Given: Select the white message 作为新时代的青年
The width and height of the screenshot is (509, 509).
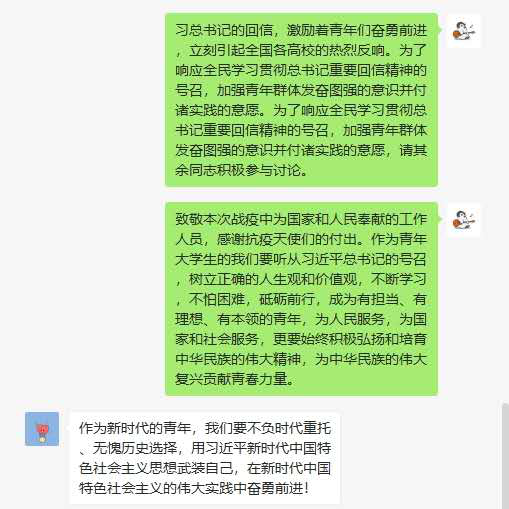Looking at the screenshot, I should click(205, 458).
